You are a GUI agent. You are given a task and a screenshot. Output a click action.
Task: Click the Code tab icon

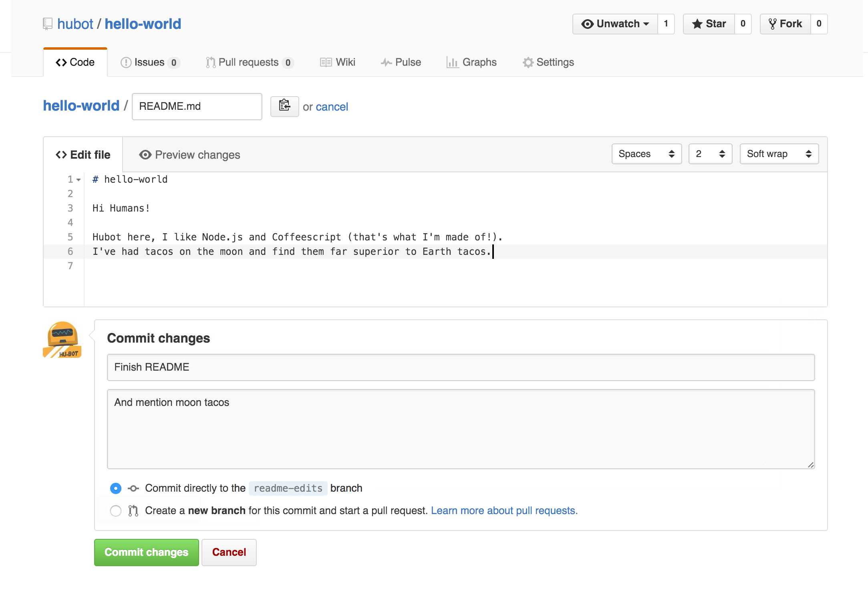point(60,62)
